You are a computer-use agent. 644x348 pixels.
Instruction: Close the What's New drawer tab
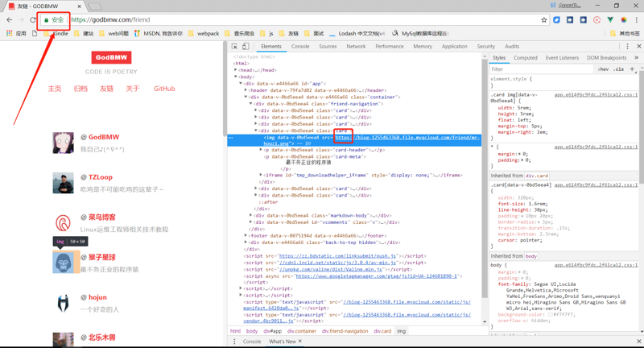click(x=299, y=341)
